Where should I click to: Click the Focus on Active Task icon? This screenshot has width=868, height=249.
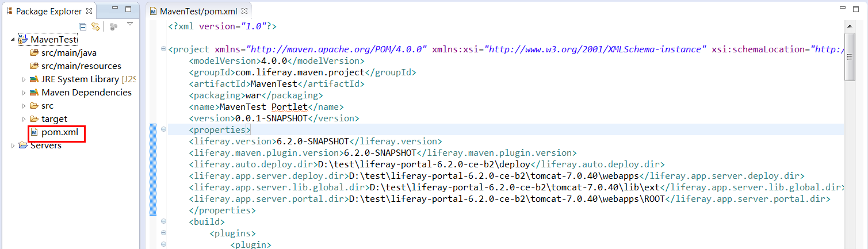tap(113, 26)
